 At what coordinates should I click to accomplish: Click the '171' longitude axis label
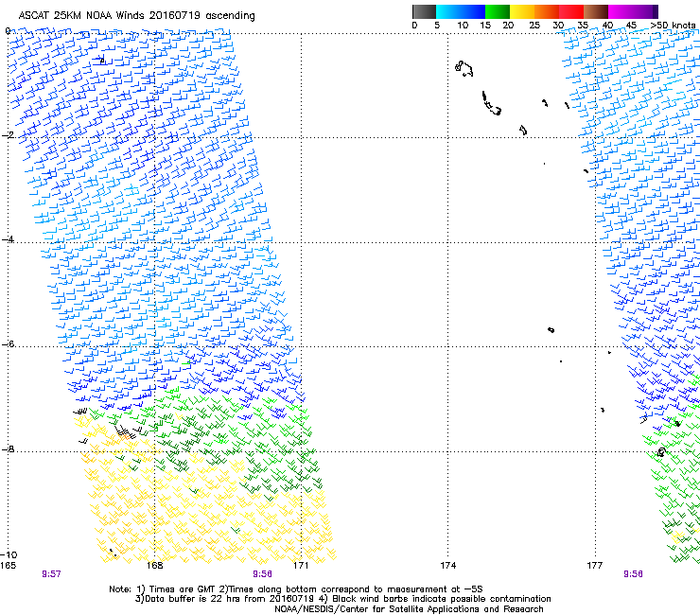301,566
